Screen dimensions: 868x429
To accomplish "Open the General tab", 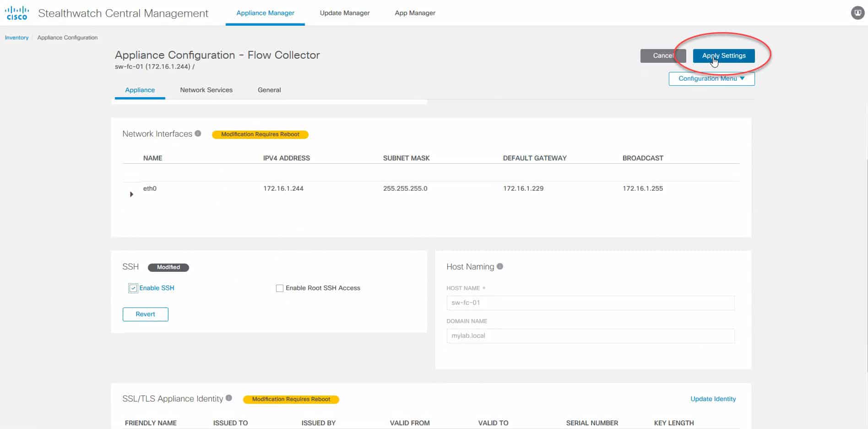I will tap(269, 90).
